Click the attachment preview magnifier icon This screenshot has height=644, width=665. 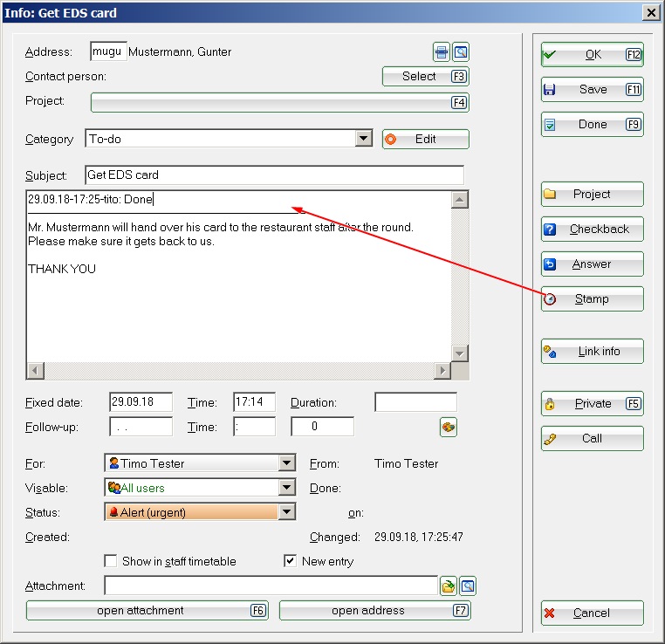[468, 586]
